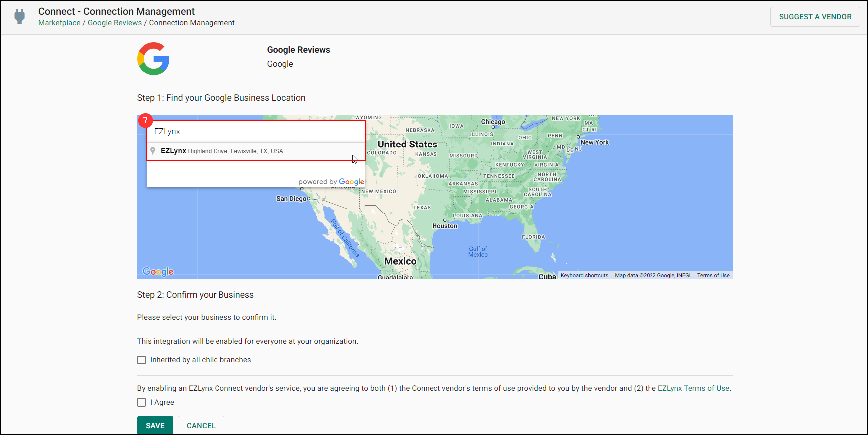
Task: Click the SAVE button
Action: pyautogui.click(x=155, y=425)
